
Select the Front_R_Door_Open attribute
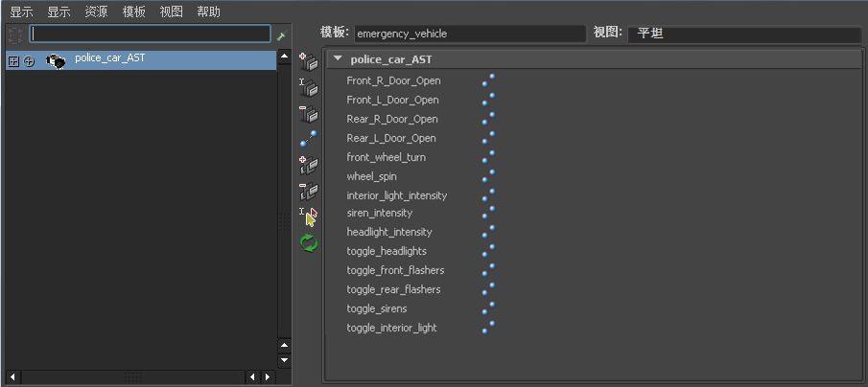tap(393, 80)
